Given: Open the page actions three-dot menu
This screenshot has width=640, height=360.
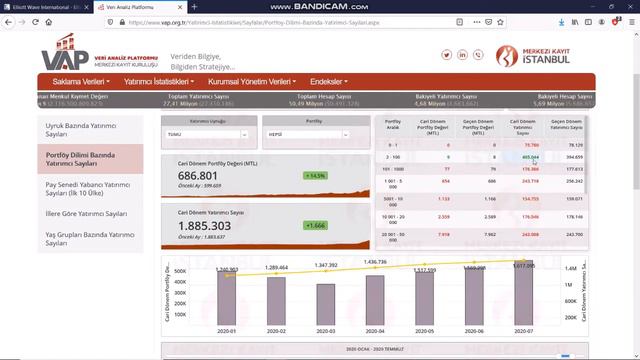Looking at the screenshot, I should (x=477, y=22).
